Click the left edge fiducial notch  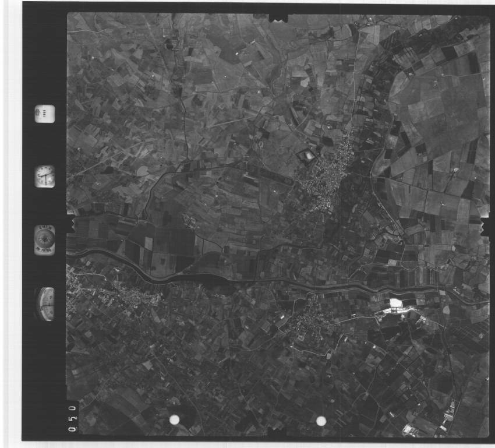click(x=71, y=223)
